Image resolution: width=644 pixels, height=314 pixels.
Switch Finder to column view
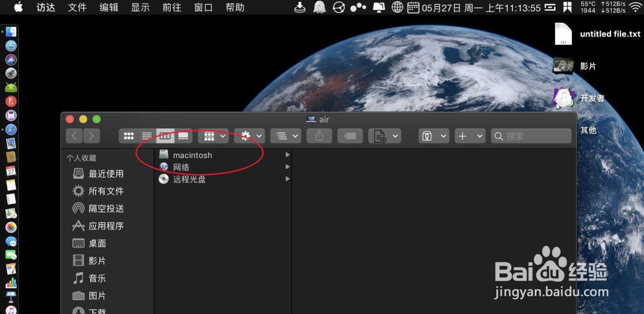click(165, 136)
